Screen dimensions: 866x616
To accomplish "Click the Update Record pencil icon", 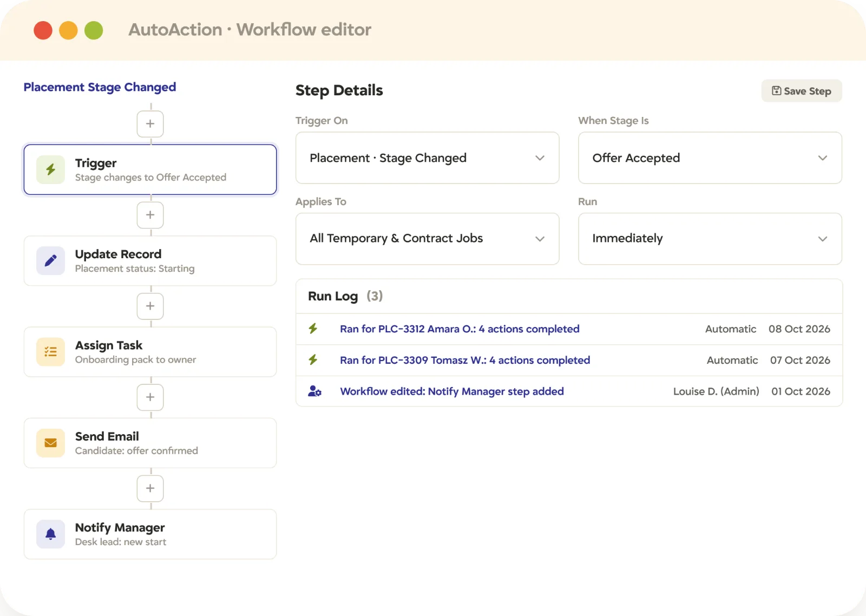I will click(51, 261).
